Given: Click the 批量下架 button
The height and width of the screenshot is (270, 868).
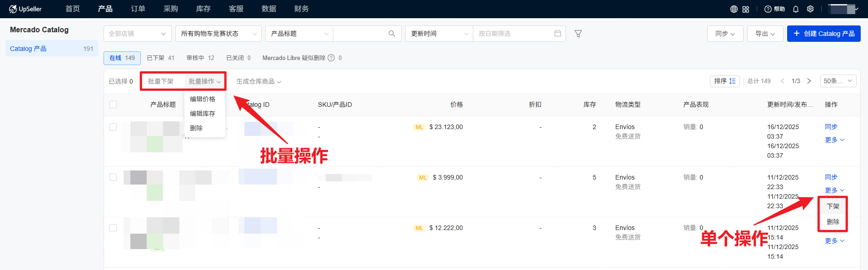Looking at the screenshot, I should (x=161, y=81).
